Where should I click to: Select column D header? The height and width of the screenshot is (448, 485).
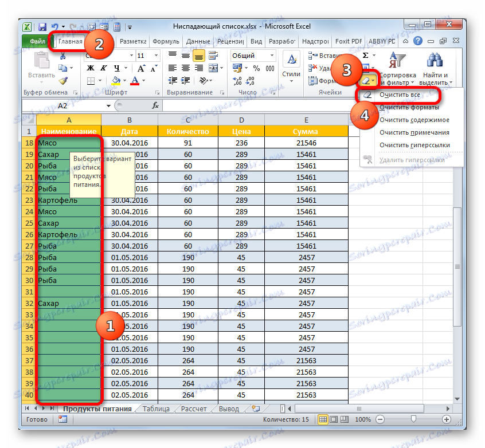click(x=241, y=120)
